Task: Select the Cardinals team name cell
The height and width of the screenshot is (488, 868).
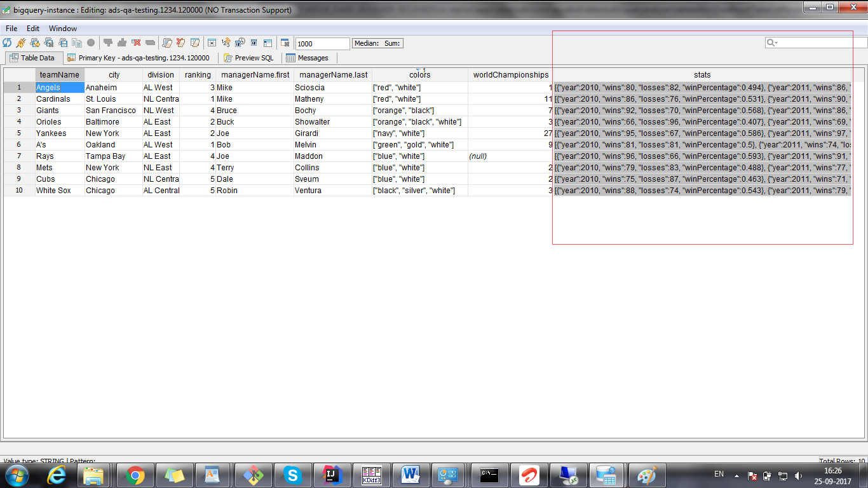Action: tap(60, 99)
